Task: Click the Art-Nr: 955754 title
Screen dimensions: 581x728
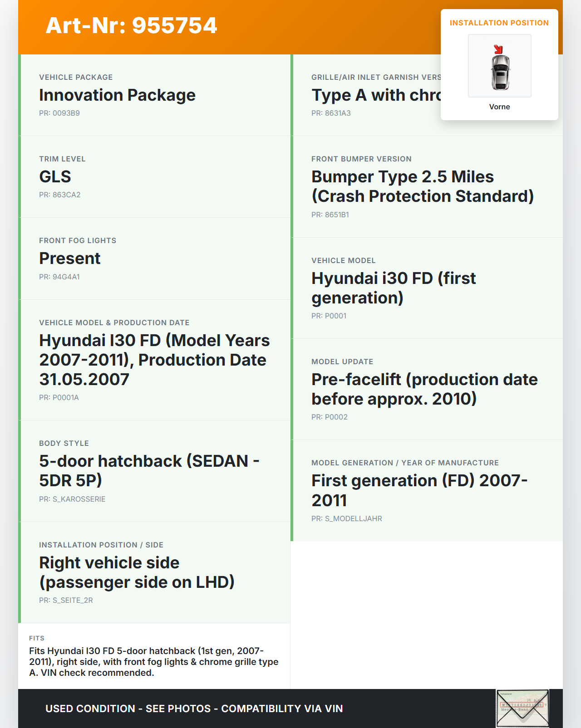Action: click(x=131, y=25)
